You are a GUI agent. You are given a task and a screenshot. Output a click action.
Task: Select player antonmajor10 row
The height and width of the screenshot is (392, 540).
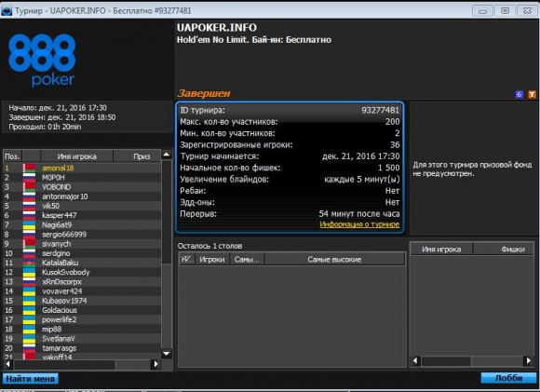coord(82,196)
